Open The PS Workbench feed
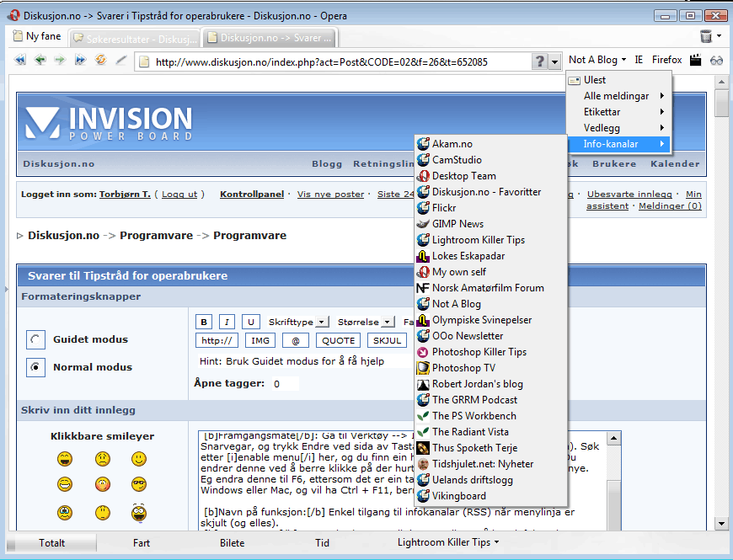Viewport: 733px width, 560px height. 491,416
